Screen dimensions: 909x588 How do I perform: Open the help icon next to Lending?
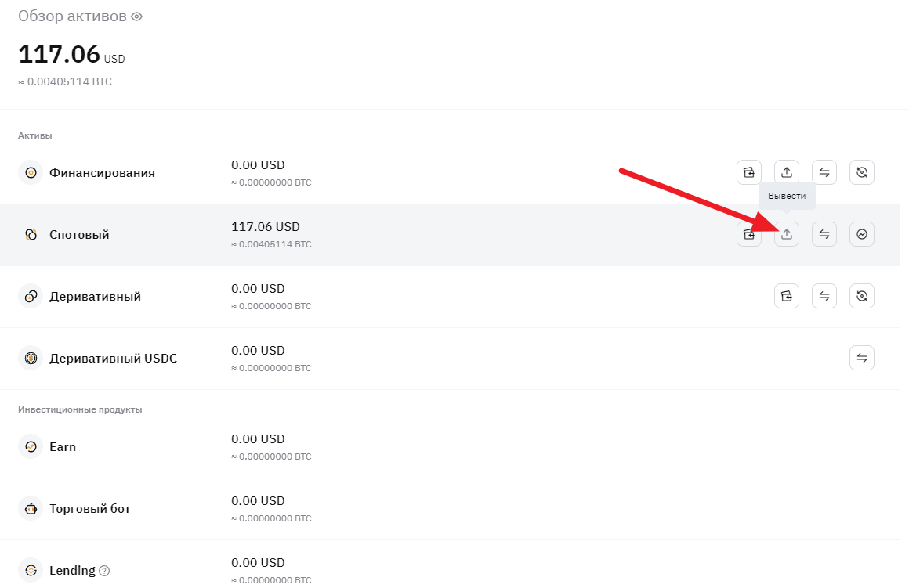coord(104,571)
